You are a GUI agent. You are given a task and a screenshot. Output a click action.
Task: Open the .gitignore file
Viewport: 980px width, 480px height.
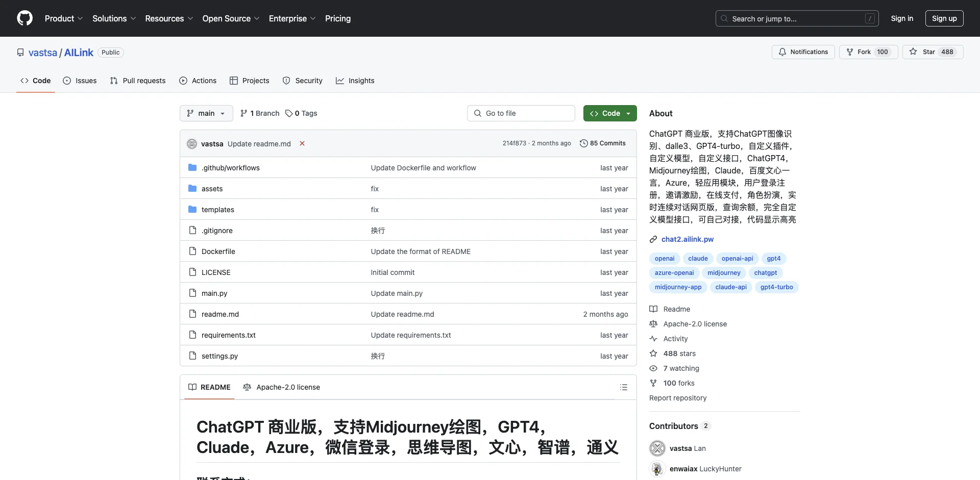point(217,231)
